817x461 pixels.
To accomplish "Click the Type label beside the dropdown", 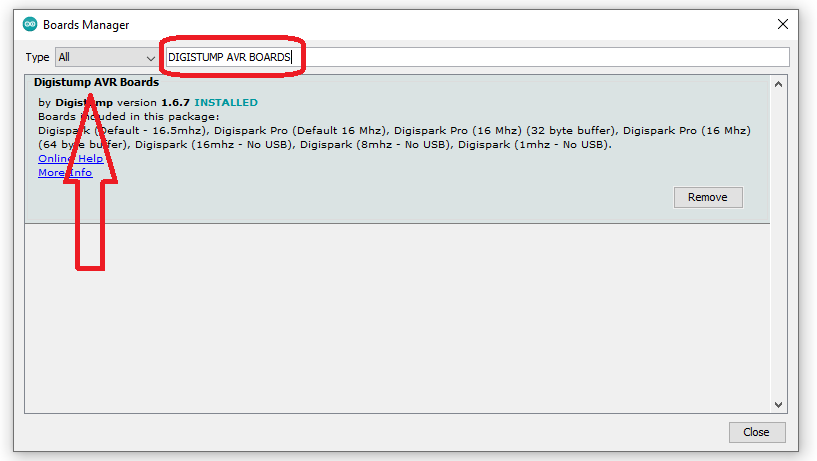I will [x=38, y=57].
